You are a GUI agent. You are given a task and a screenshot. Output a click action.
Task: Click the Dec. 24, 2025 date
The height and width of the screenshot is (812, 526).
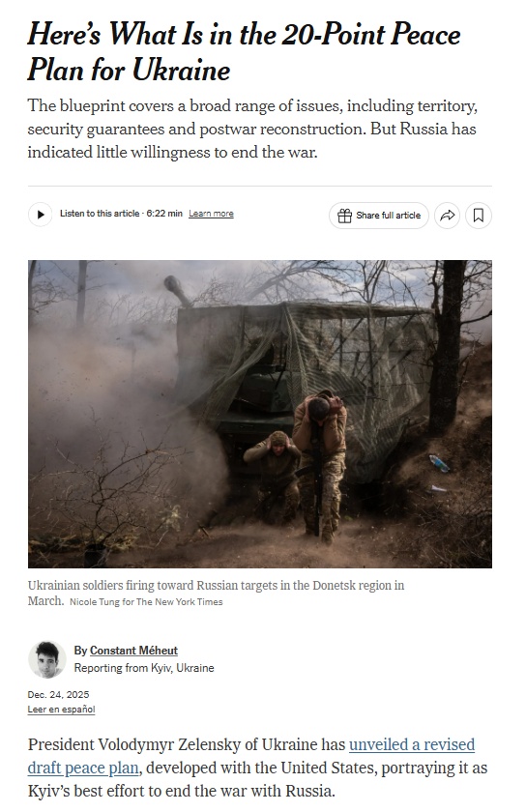59,694
